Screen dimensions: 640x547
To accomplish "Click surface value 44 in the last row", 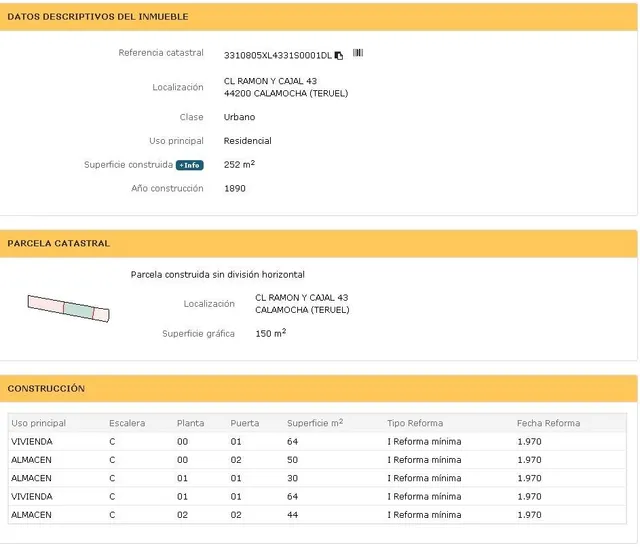I will [x=292, y=515].
